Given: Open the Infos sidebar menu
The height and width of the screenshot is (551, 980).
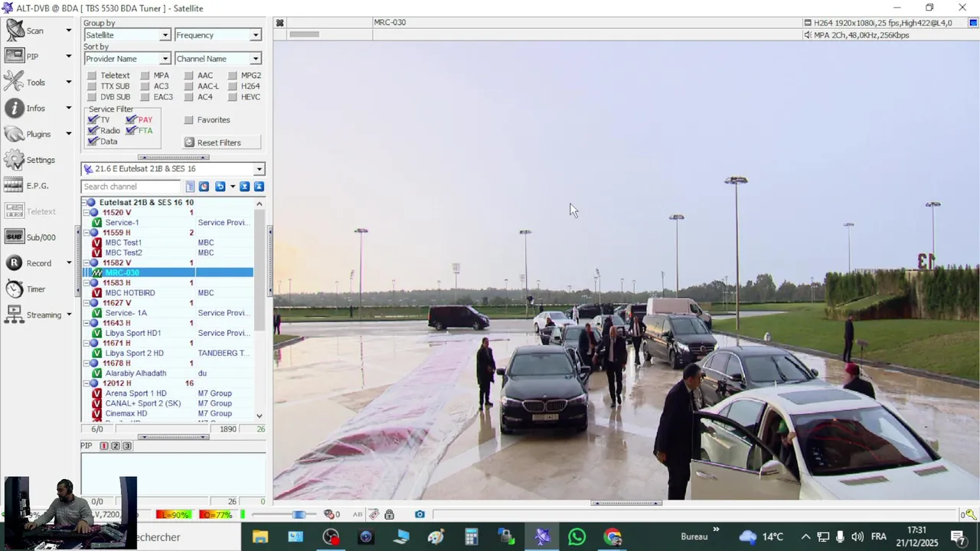Looking at the screenshot, I should [x=38, y=108].
